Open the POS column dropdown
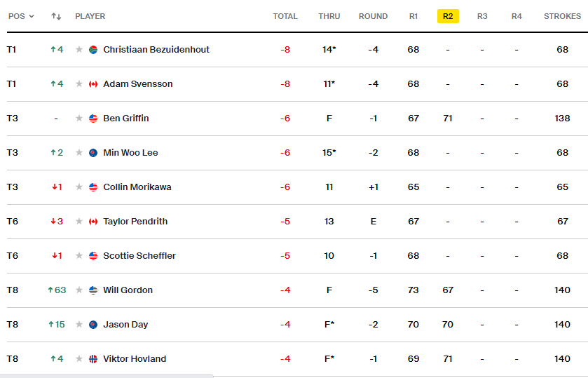The height and width of the screenshot is (378, 588). [21, 16]
